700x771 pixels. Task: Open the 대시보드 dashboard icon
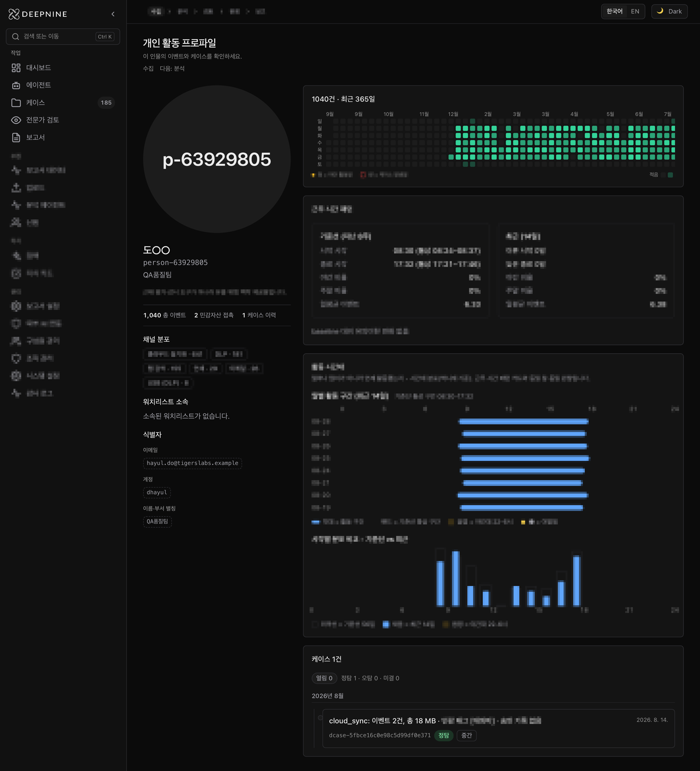[x=16, y=68]
